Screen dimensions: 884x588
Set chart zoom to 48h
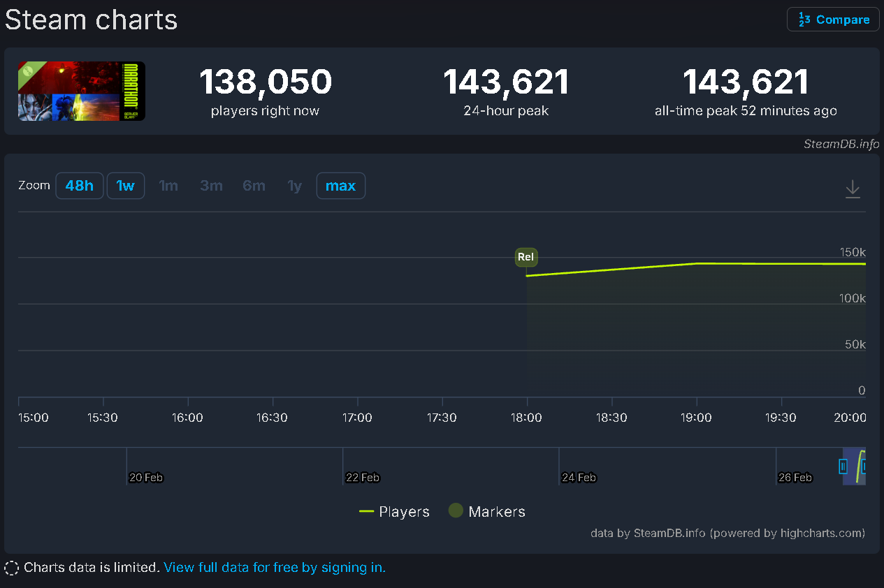click(80, 186)
